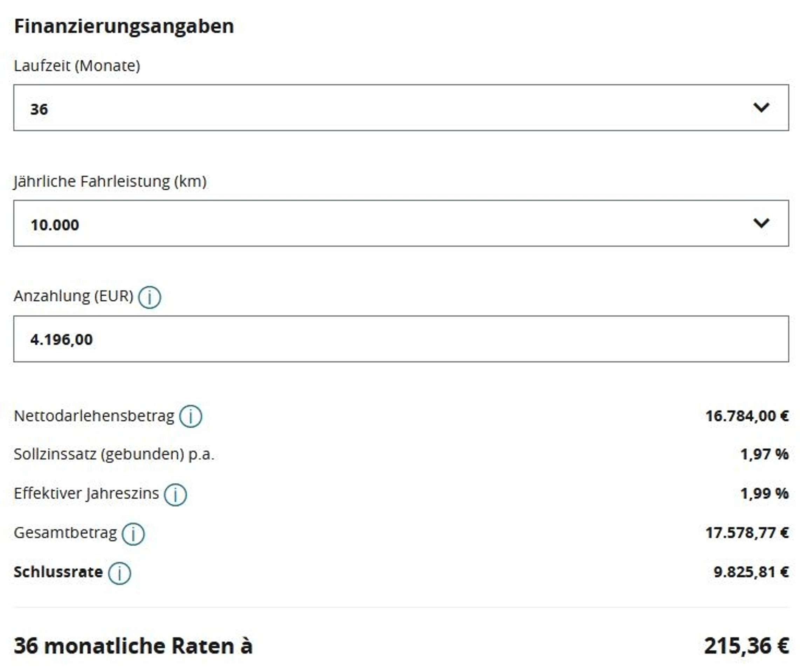The width and height of the screenshot is (800, 672).
Task: Click the 1,97 % interest rate value
Action: coord(764,454)
